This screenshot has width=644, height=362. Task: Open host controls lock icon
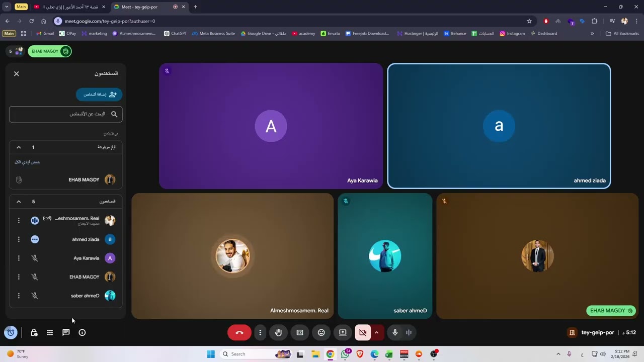34,332
